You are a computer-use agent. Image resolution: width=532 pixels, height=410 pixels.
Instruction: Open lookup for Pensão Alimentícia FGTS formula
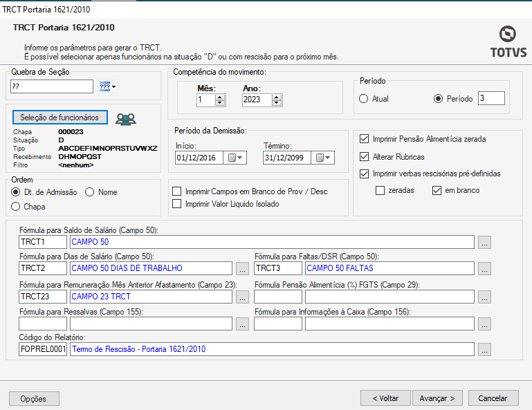click(485, 297)
